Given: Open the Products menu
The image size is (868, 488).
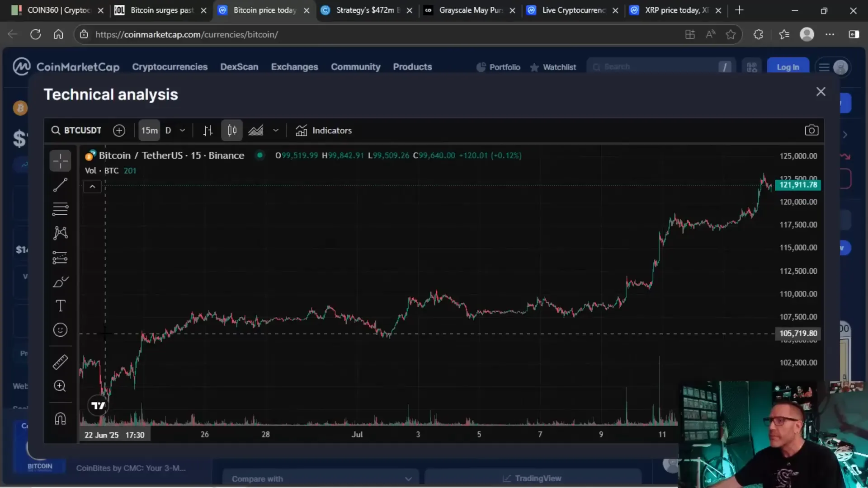Looking at the screenshot, I should click(412, 67).
